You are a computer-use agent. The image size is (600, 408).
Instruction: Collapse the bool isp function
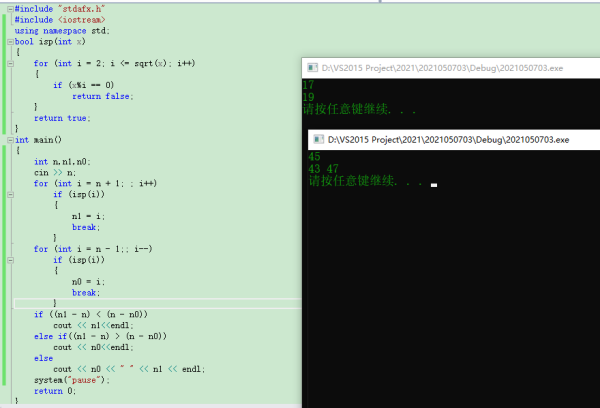point(11,41)
